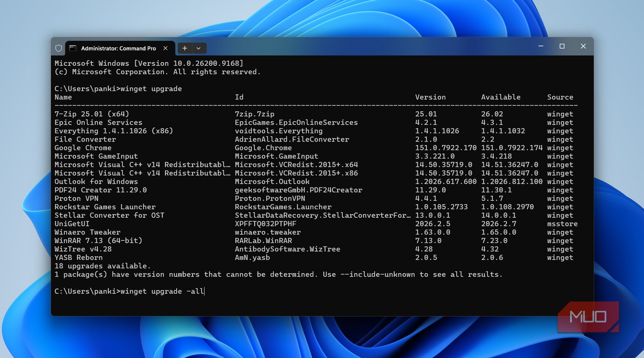Click 'Proton VPN' row name
644x358 pixels.
(76, 198)
